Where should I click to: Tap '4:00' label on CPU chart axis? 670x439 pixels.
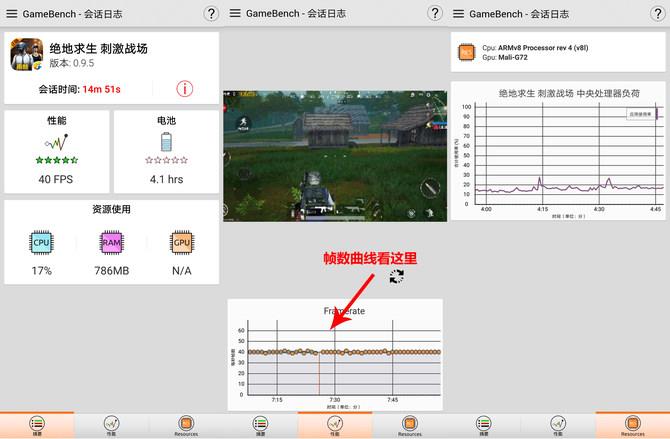click(x=486, y=209)
